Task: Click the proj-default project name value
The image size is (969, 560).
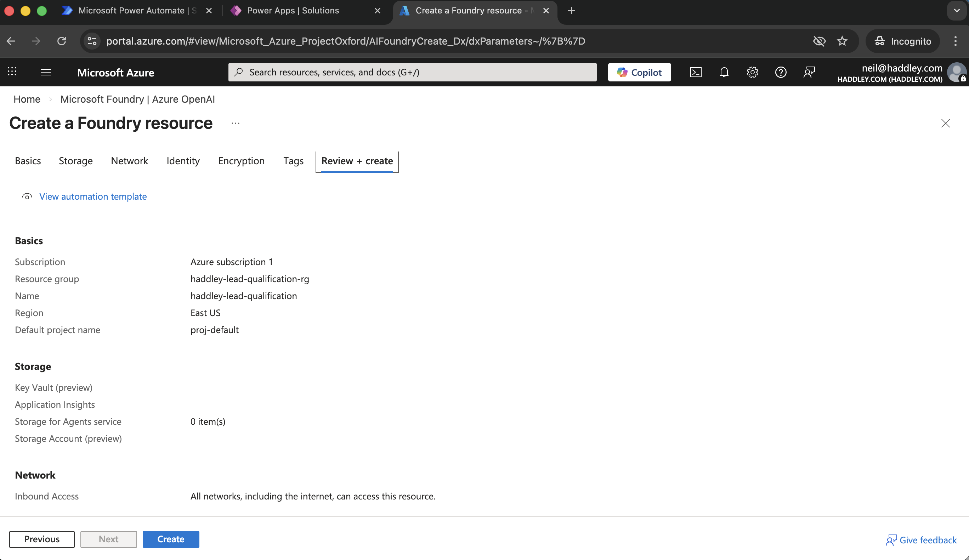Action: coord(215,330)
